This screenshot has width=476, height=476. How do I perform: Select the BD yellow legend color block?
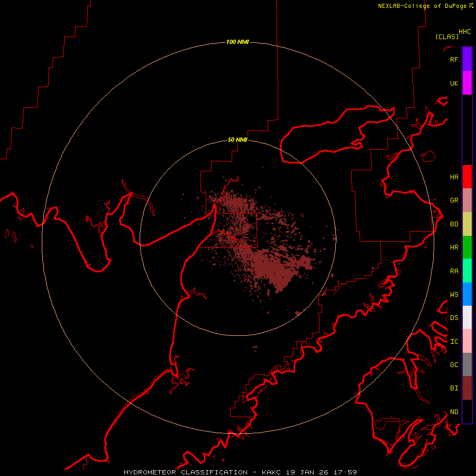coord(467,224)
